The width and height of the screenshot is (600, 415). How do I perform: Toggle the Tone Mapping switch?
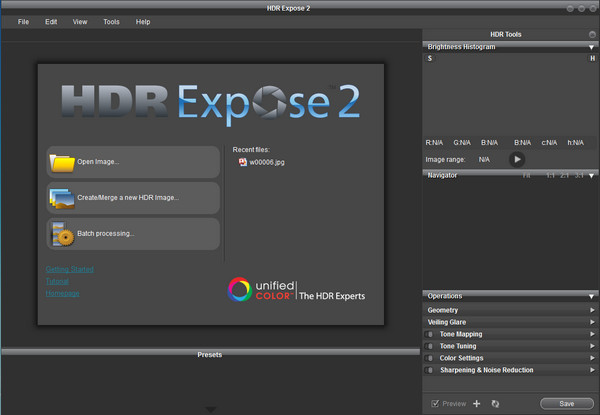pyautogui.click(x=430, y=334)
